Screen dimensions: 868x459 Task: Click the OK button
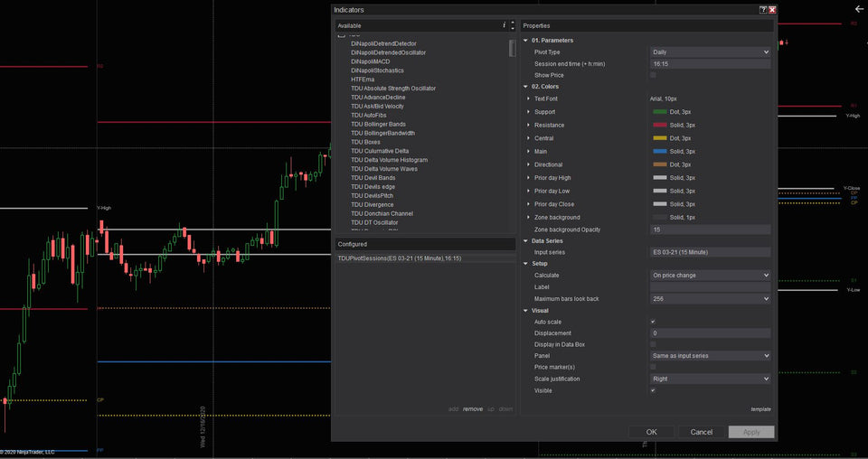point(651,432)
